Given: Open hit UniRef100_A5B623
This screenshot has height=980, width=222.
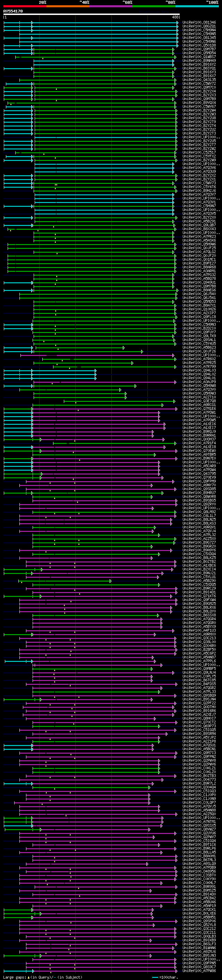Looking at the screenshot, I should tap(199, 348).
